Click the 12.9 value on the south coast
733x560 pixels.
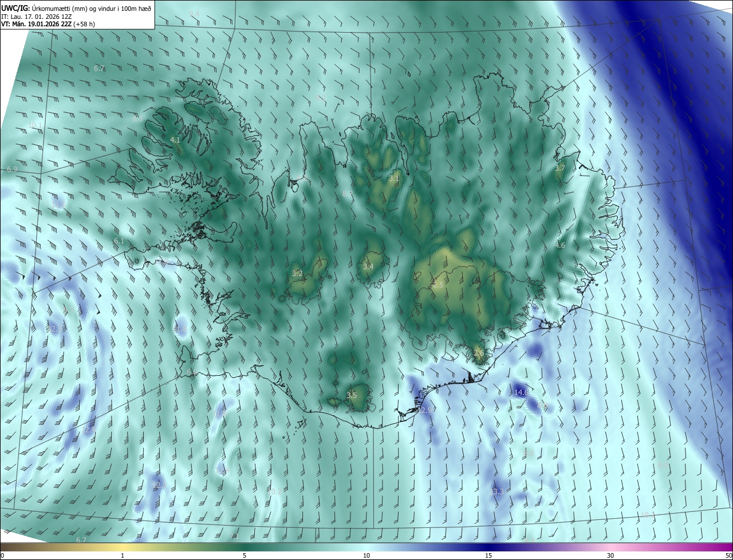pyautogui.click(x=425, y=411)
